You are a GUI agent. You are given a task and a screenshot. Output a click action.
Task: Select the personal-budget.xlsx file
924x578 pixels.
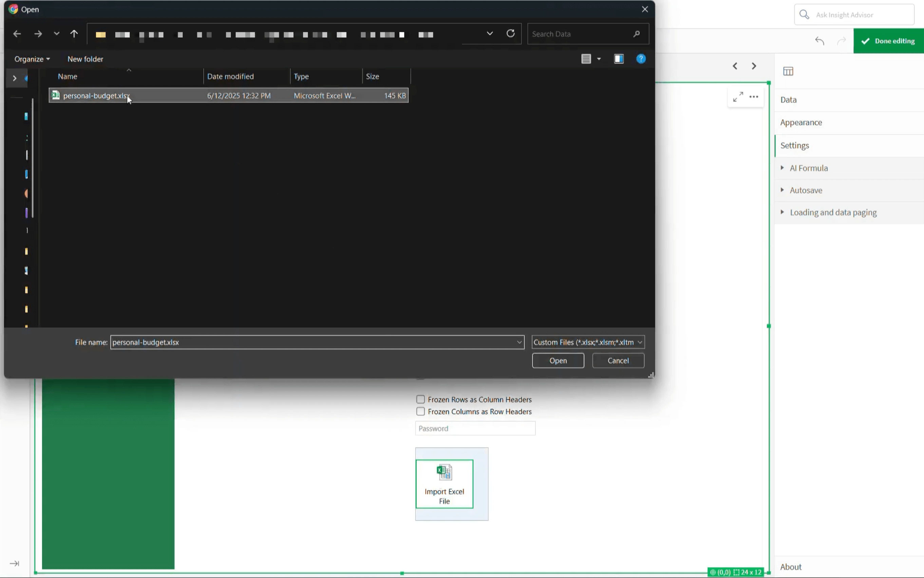[x=96, y=96]
